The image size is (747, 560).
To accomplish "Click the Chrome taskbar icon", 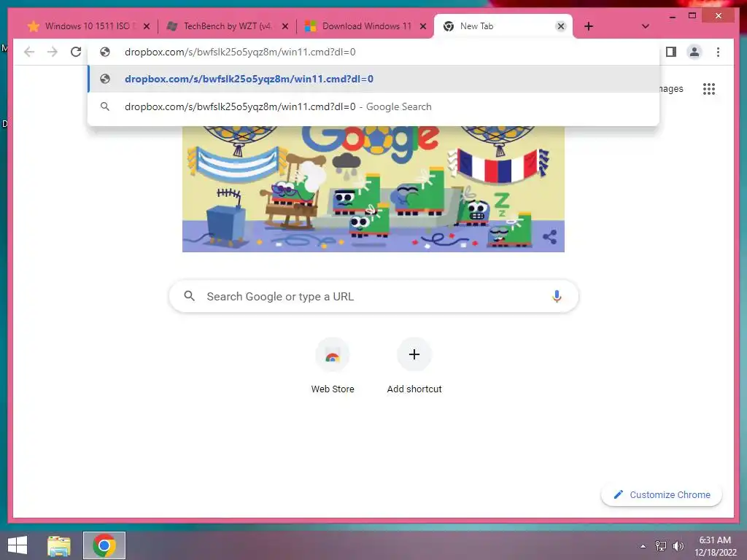I will pos(104,545).
